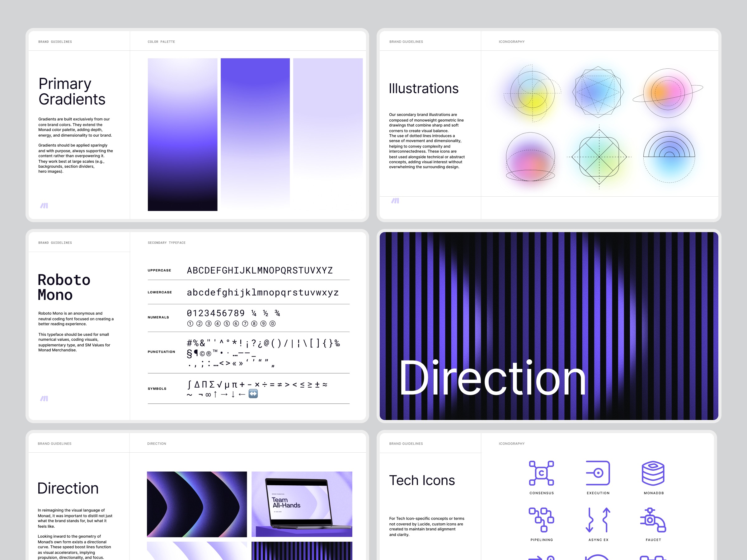The height and width of the screenshot is (560, 747).
Task: Click Monad logo on Primary Gradients slide
Action: [x=44, y=206]
